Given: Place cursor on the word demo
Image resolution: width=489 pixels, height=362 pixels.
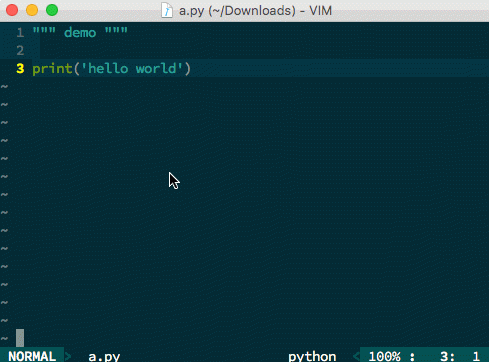Looking at the screenshot, I should coord(80,33).
